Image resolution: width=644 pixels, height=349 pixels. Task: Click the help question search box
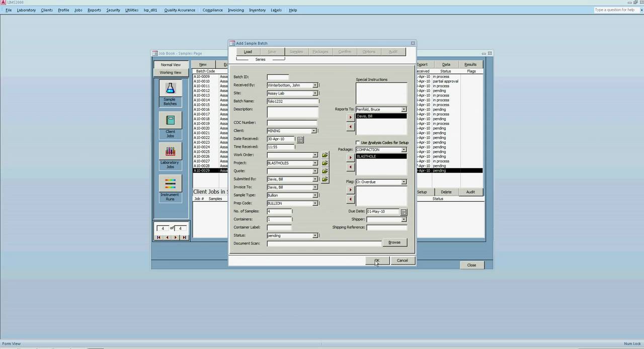click(x=617, y=10)
